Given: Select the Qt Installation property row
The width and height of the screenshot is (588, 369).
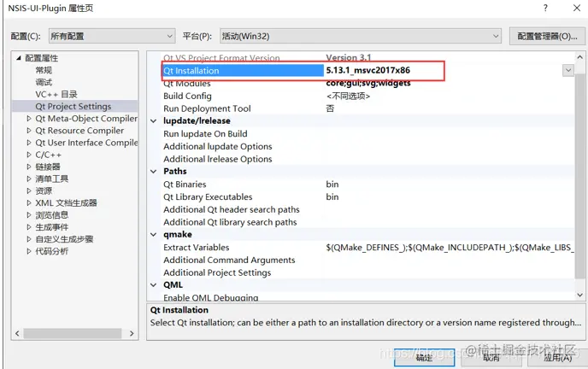Looking at the screenshot, I should coord(244,70).
